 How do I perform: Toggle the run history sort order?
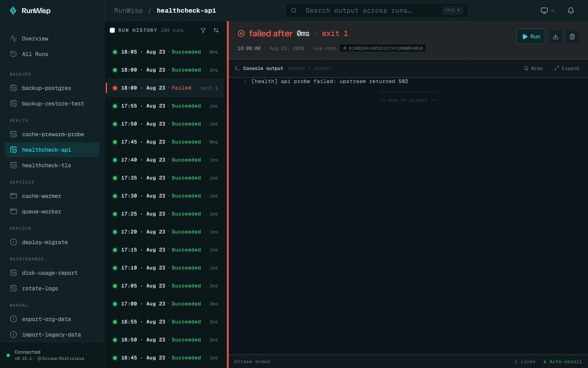(x=216, y=30)
